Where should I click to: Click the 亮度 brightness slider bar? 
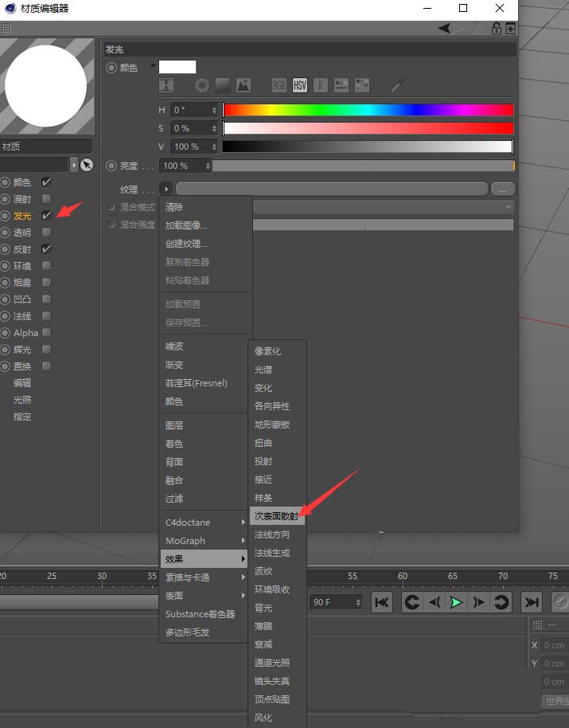pyautogui.click(x=364, y=166)
